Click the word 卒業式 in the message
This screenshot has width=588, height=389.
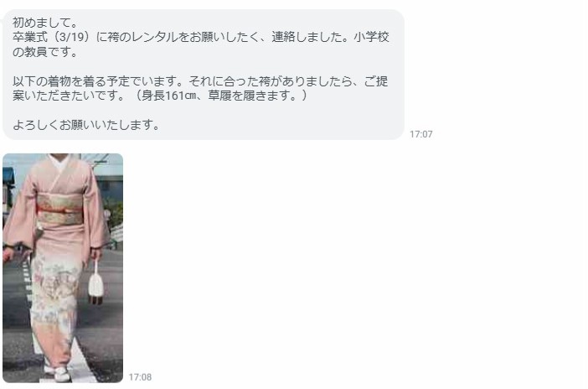pos(30,37)
